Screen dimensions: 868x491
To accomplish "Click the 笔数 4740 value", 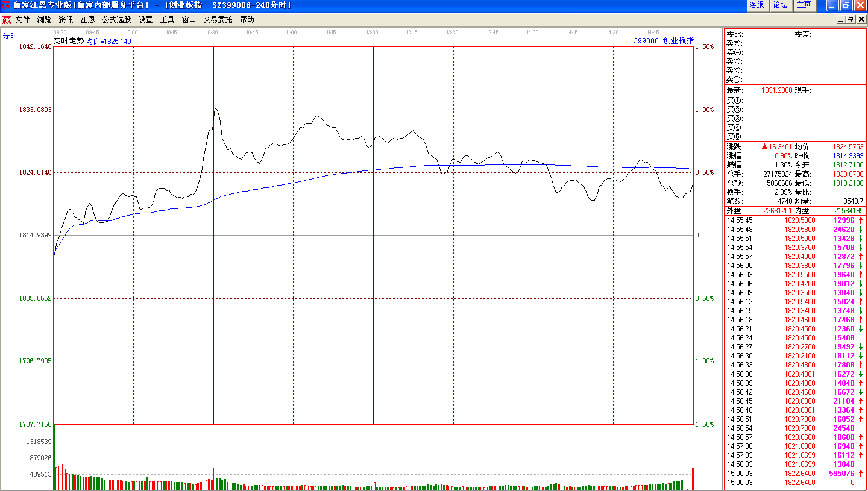I will [785, 201].
